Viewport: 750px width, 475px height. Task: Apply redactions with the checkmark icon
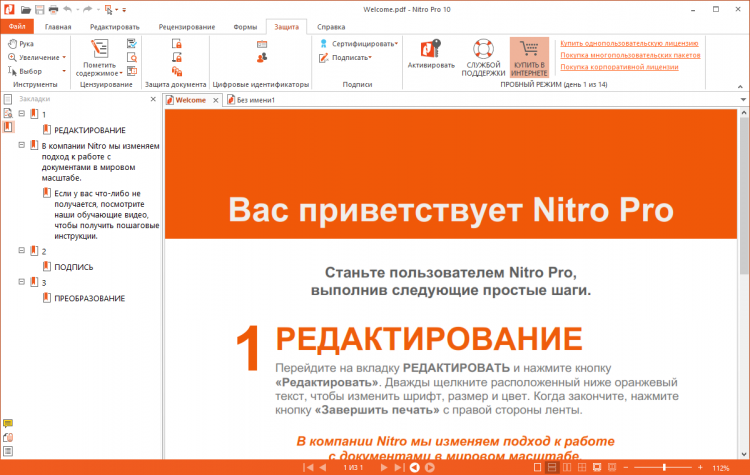(132, 44)
